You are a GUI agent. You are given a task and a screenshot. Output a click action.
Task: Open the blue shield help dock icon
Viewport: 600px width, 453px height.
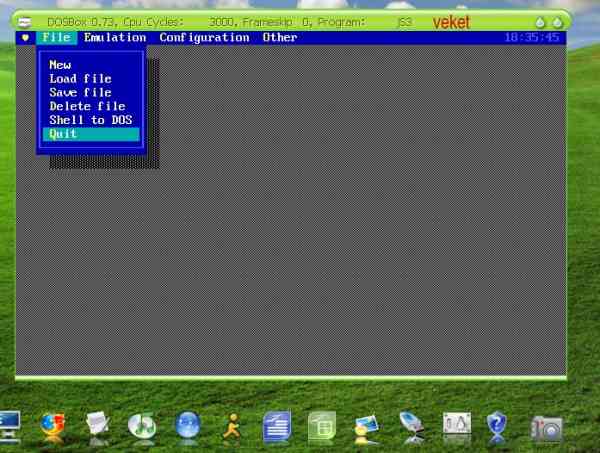point(496,425)
